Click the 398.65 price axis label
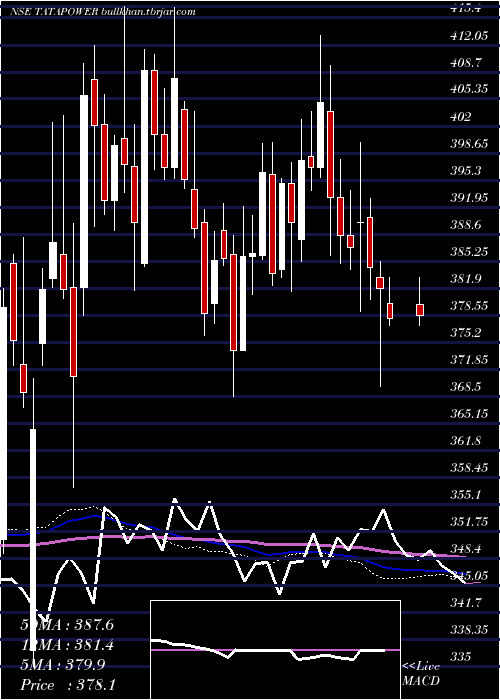 pyautogui.click(x=469, y=144)
